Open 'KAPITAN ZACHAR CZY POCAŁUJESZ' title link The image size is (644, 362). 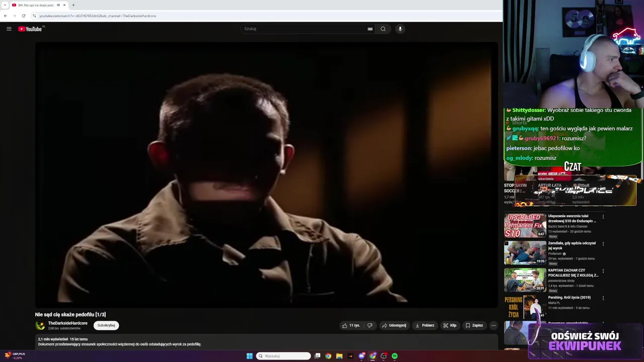point(574,273)
